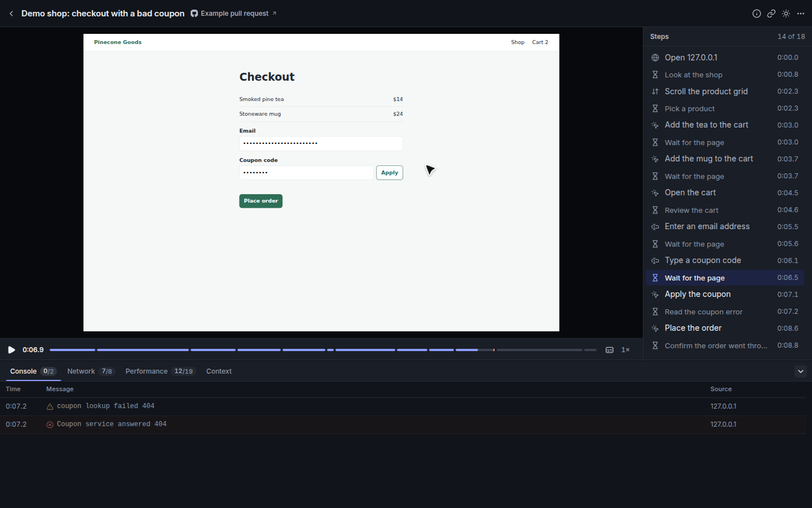
Task: Select the 'Apply the coupon' step
Action: (725, 295)
